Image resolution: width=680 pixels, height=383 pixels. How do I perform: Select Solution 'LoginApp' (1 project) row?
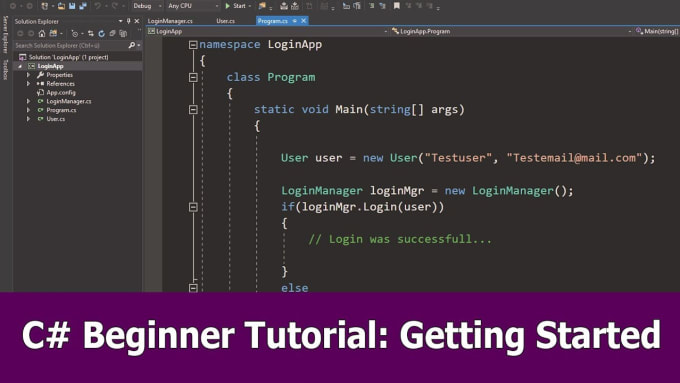tap(78, 57)
